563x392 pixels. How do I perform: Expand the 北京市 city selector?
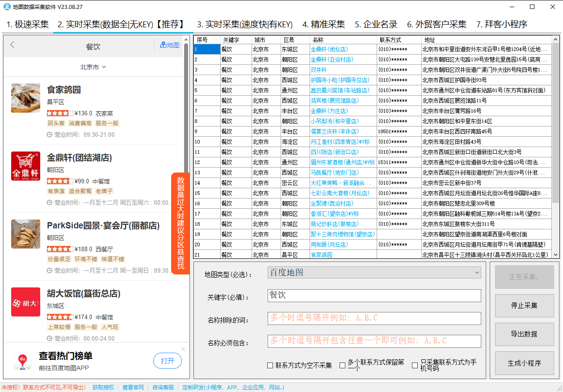(x=93, y=67)
